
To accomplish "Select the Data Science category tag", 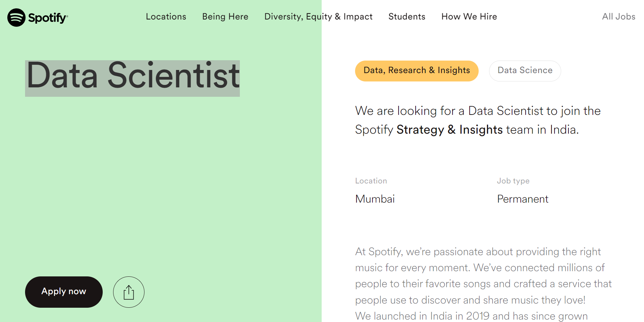I will 525,71.
